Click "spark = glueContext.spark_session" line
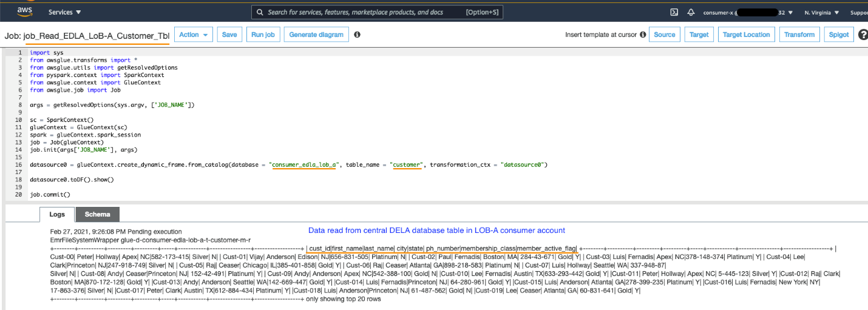Image resolution: width=868 pixels, height=310 pixels. click(85, 135)
